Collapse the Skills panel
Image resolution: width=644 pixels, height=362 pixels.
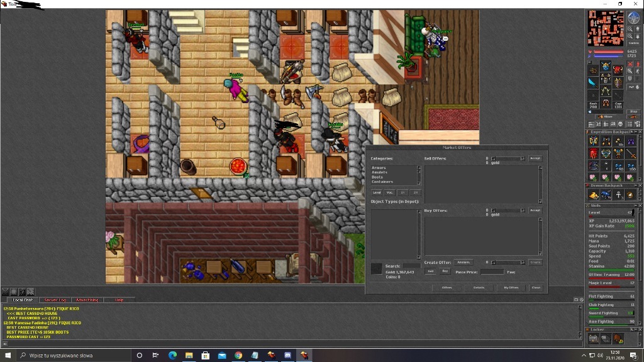click(635, 206)
